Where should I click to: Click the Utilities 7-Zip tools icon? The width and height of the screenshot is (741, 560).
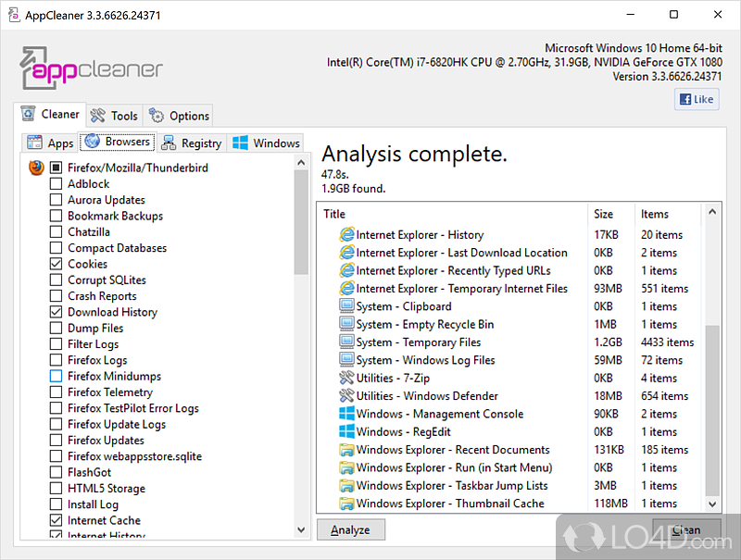click(347, 378)
